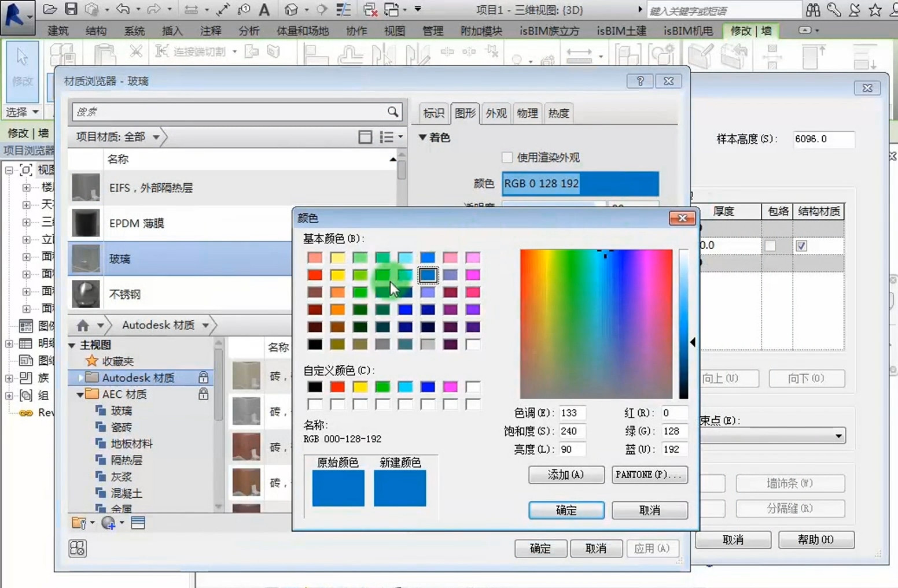
Task: Click the PANTONE(P)... button
Action: 650,475
